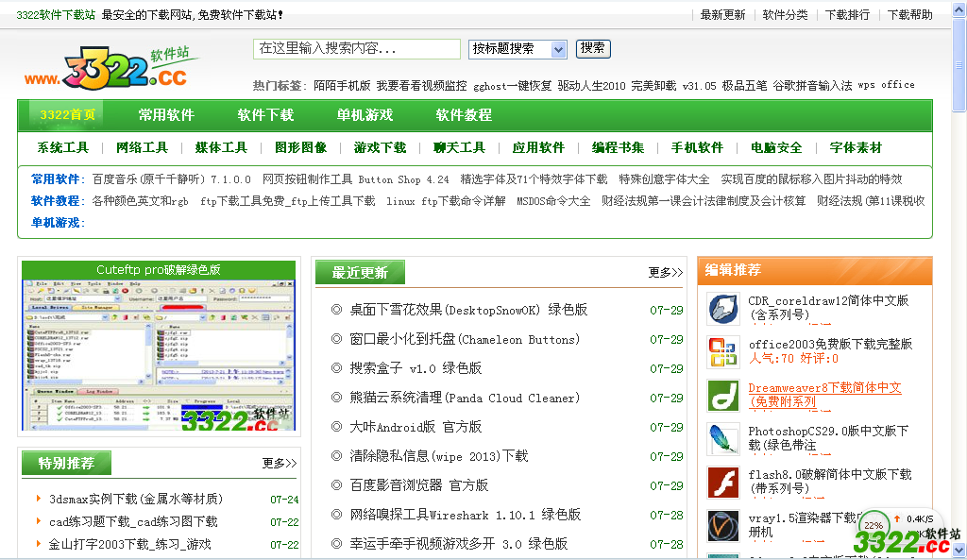Open 窗口最小化到托盘(Chameleon Buttons)
Viewport: 967px width, 560px height.
[465, 339]
